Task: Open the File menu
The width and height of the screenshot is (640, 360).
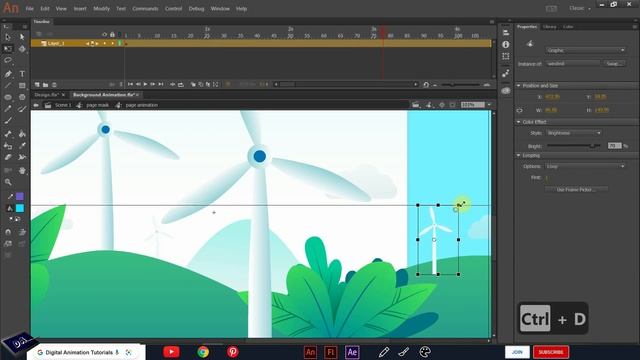Action: click(x=29, y=9)
